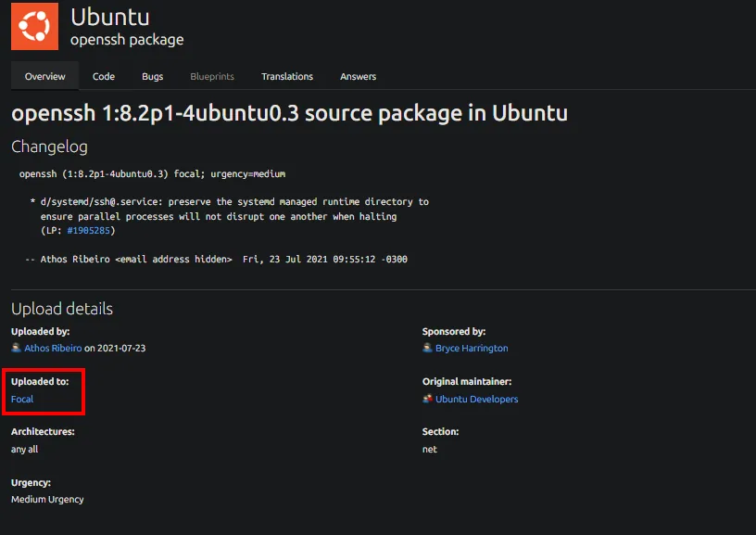The image size is (756, 535).
Task: Click the architectures value 'any all'
Action: pyautogui.click(x=25, y=449)
